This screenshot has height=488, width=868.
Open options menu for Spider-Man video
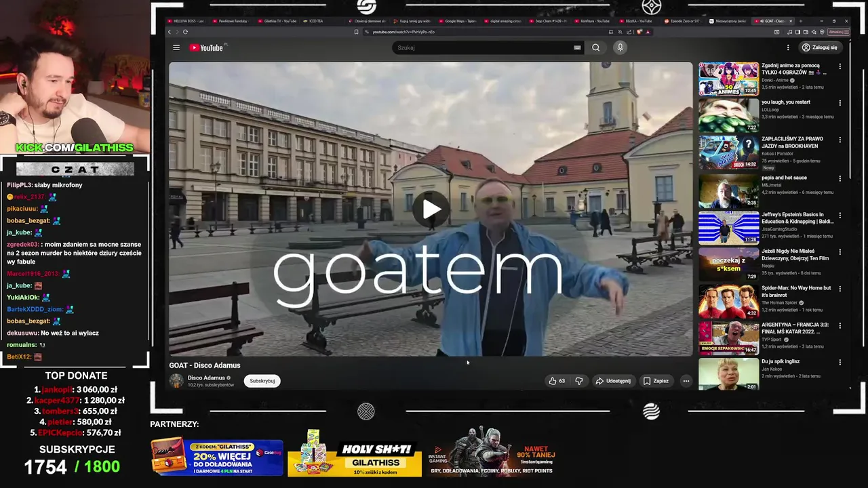840,289
